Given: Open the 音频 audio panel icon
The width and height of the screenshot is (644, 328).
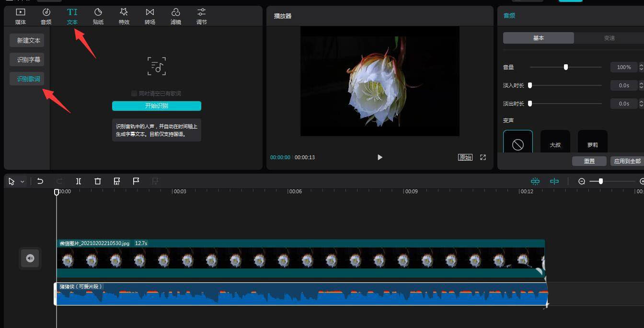Looking at the screenshot, I should pos(46,16).
